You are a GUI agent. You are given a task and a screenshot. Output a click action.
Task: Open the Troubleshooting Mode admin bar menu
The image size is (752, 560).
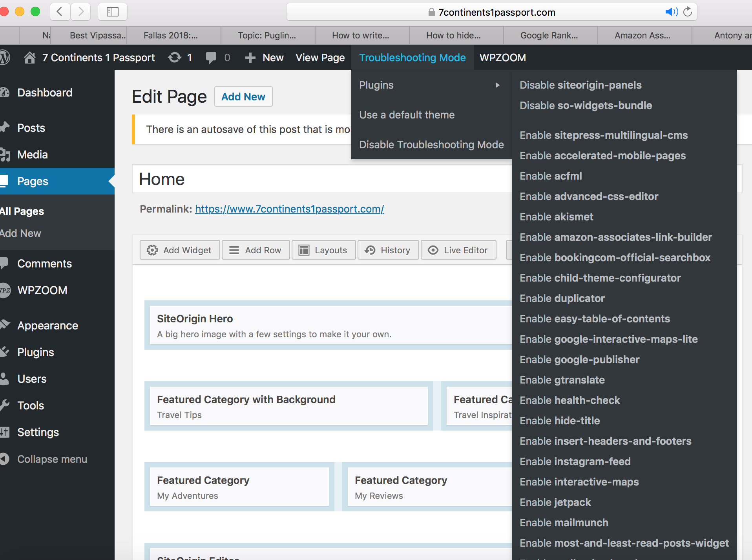[413, 58]
